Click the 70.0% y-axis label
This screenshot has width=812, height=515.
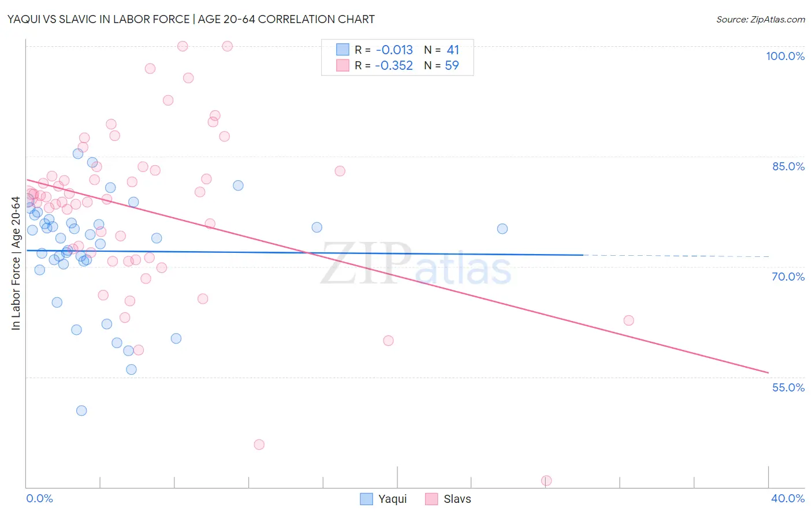(x=788, y=277)
